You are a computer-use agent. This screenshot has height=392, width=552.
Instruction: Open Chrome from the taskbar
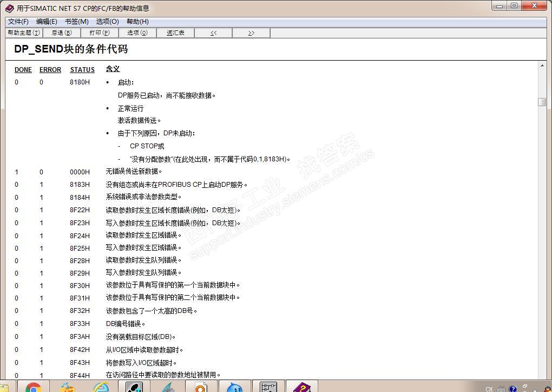(x=34, y=387)
